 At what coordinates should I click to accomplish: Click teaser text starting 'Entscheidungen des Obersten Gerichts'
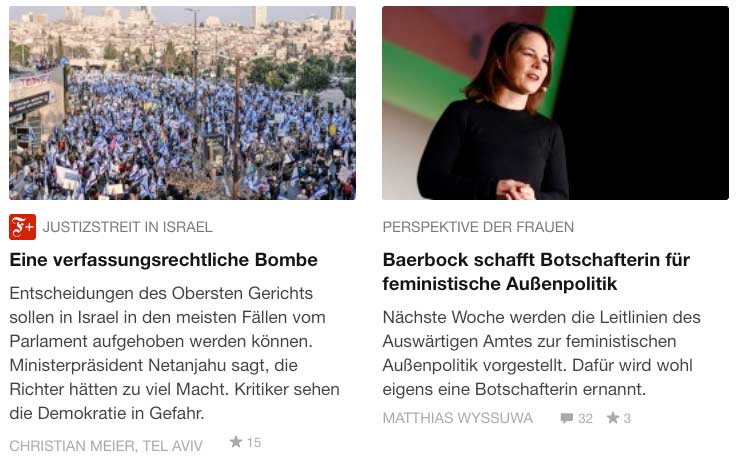tap(175, 353)
